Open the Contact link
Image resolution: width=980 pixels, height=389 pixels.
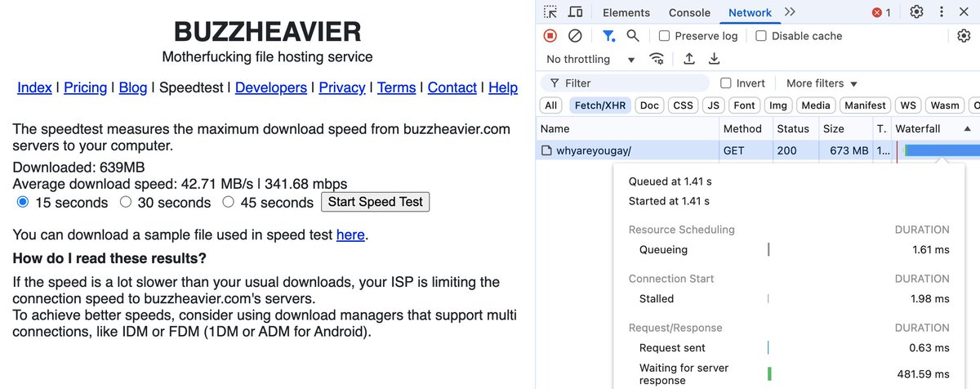(x=452, y=87)
